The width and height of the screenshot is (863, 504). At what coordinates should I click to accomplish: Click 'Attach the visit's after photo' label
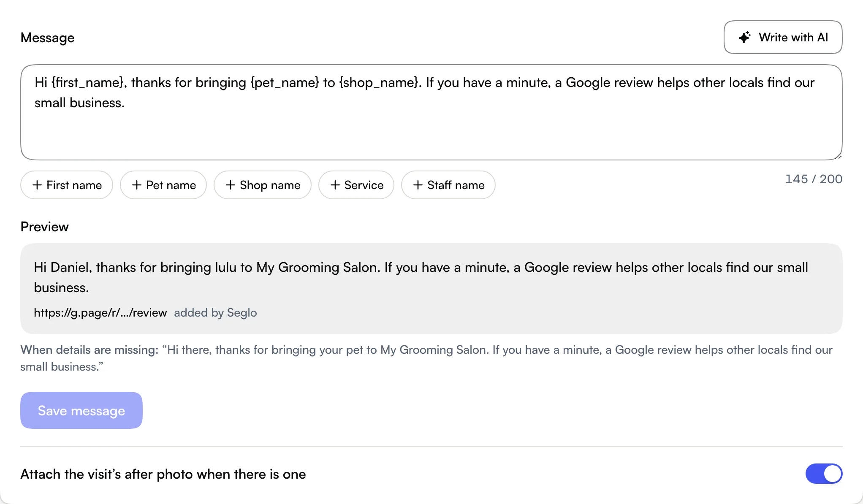click(163, 474)
